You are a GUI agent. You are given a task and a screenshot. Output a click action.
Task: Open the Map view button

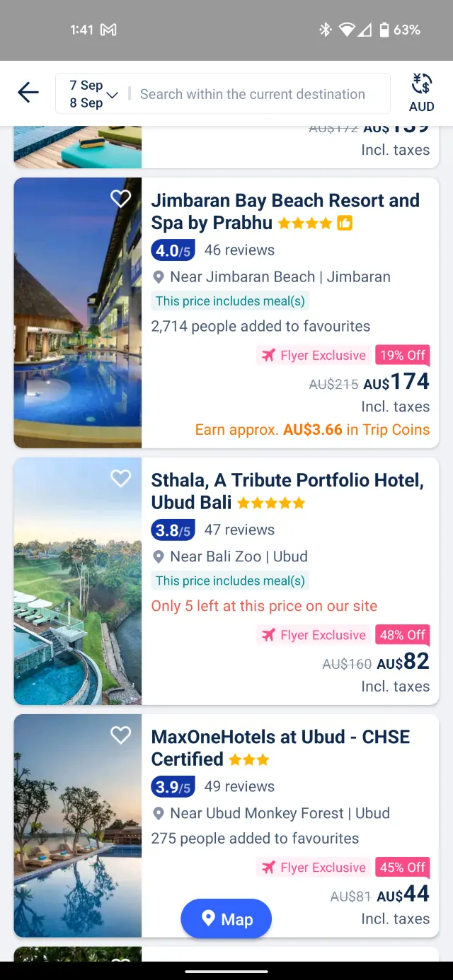[x=226, y=918]
